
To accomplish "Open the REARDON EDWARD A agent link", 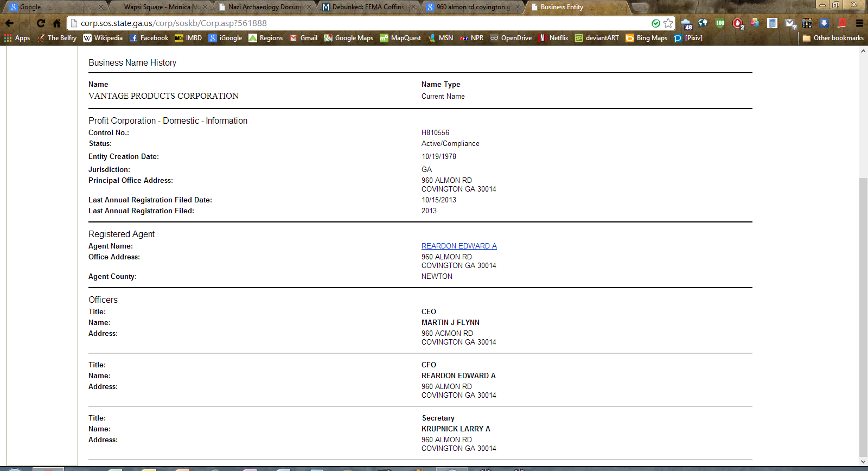I will (x=459, y=246).
